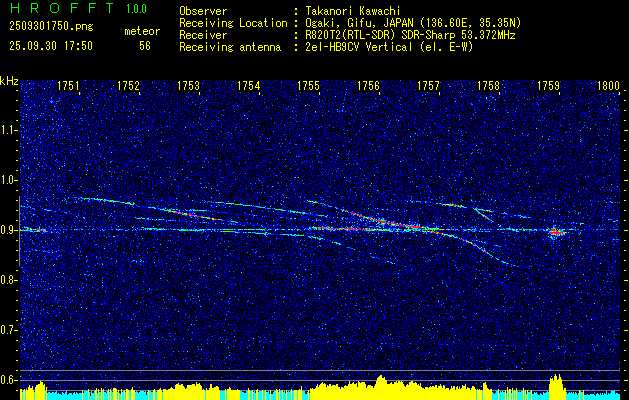Click observer name Takanori Kawachi
The width and height of the screenshot is (629, 400).
[353, 11]
